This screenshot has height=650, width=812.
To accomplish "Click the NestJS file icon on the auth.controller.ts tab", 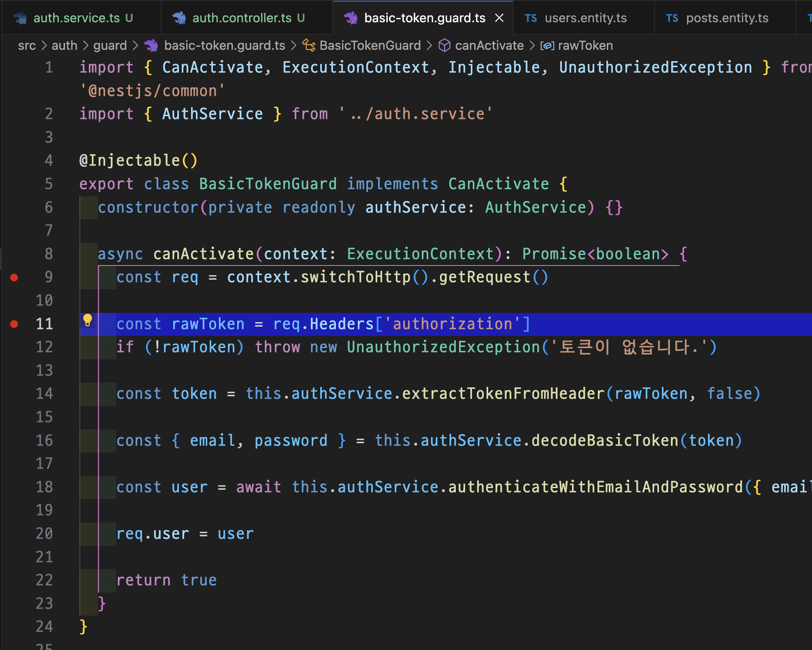I will pos(179,18).
